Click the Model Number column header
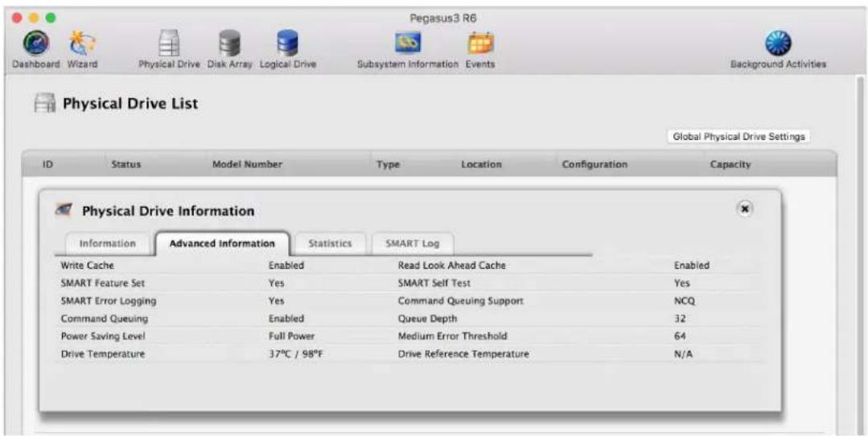 (x=247, y=164)
